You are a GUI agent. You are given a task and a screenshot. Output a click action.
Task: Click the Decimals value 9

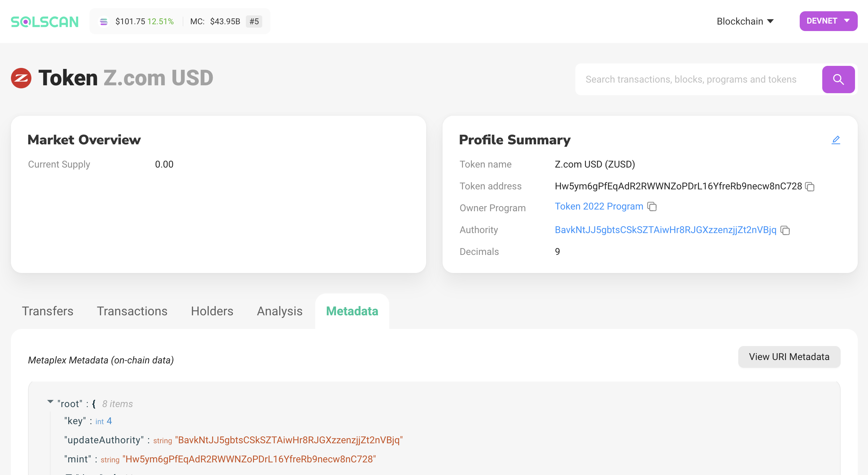tap(558, 252)
